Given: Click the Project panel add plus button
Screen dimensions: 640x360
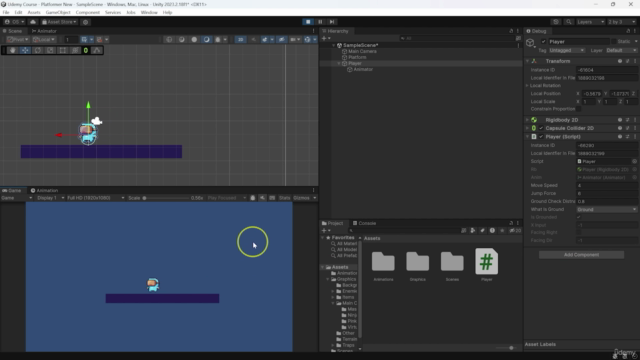Looking at the screenshot, I should coord(325,231).
